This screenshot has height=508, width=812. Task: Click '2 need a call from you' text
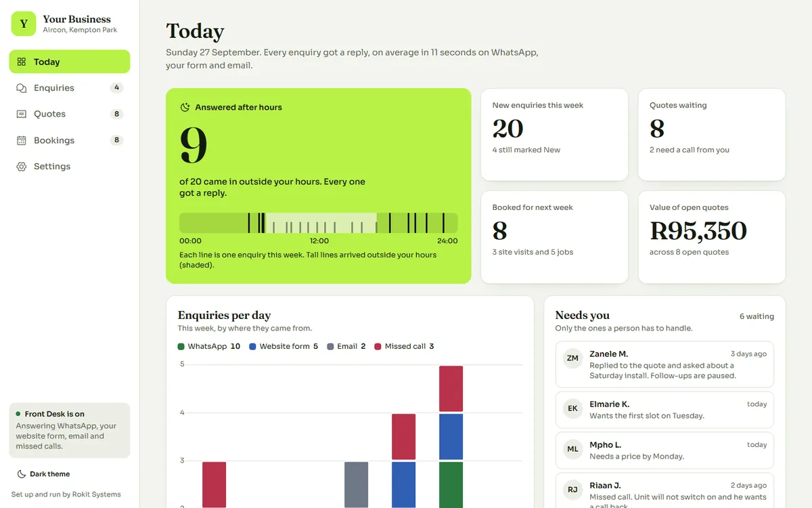690,150
